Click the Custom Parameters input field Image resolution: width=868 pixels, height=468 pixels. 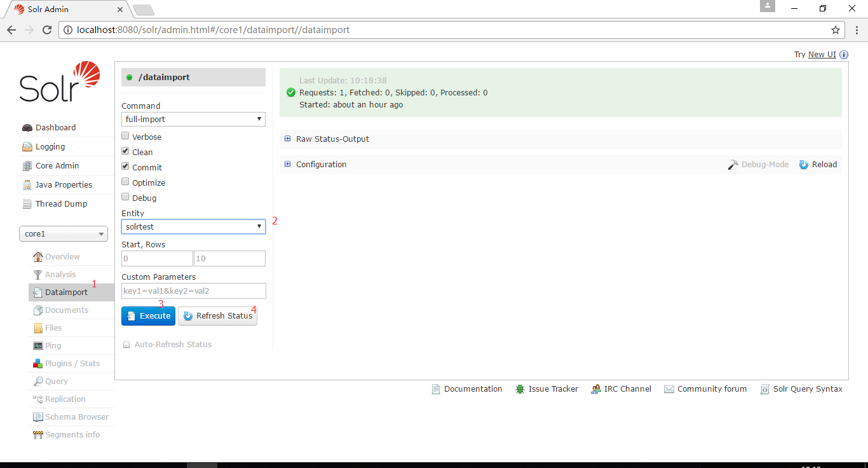pos(194,291)
